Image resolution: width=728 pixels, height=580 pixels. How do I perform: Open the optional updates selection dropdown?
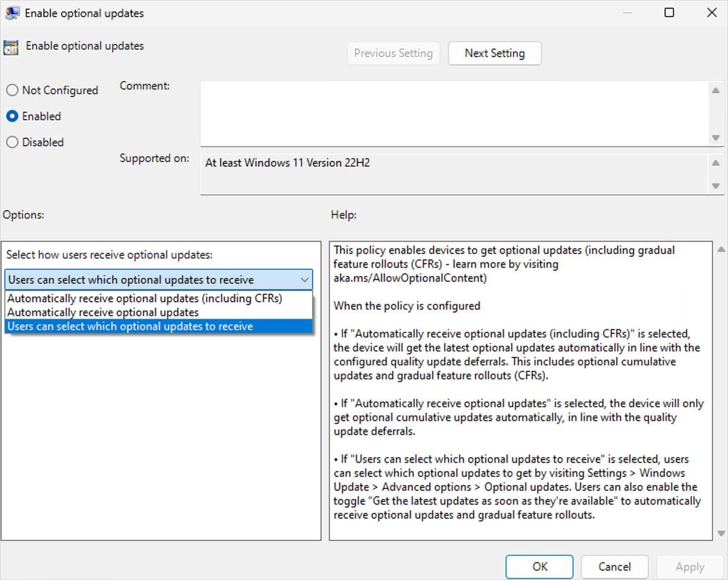(304, 279)
